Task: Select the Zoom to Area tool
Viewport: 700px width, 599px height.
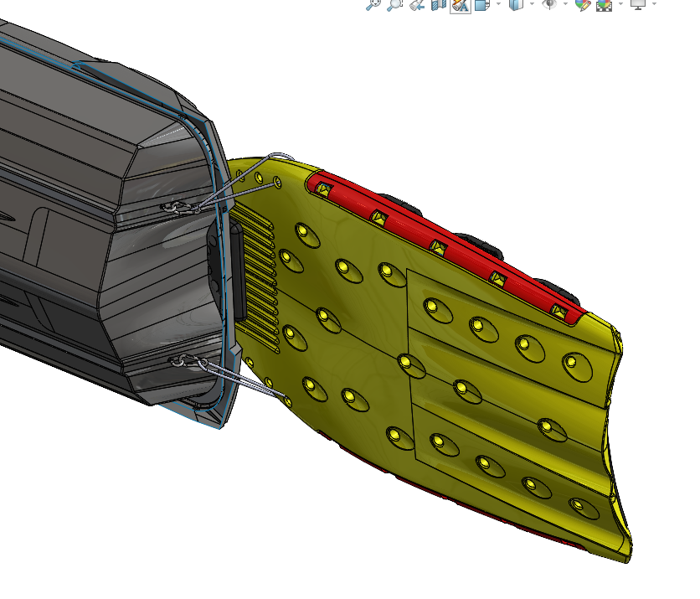Action: pyautogui.click(x=394, y=4)
